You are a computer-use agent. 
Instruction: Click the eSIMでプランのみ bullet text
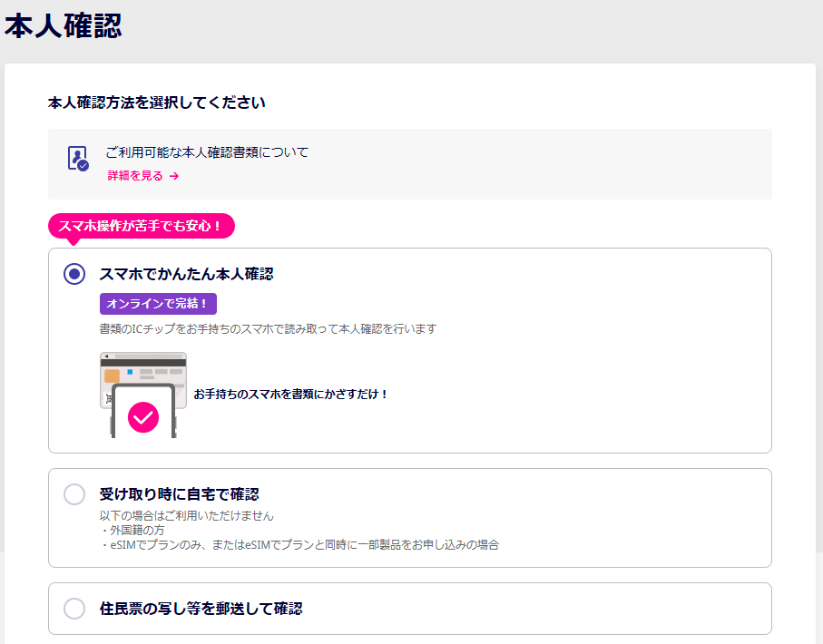(299, 545)
